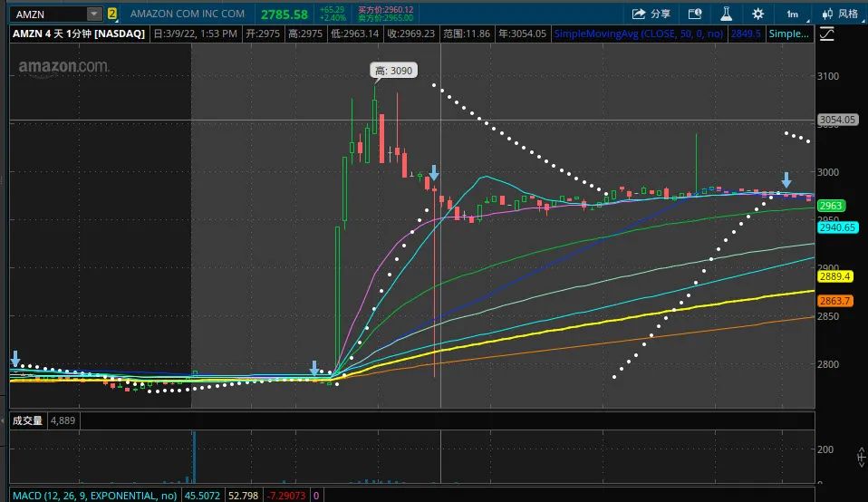Click the 成交量 volume pane label
This screenshot has width=868, height=502.
tap(26, 420)
